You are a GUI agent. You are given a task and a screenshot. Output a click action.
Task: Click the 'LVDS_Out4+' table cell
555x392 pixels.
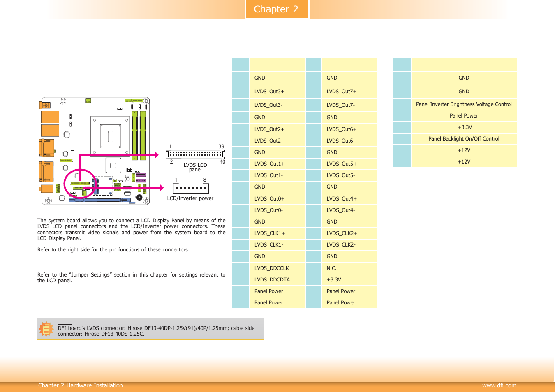pyautogui.click(x=349, y=199)
